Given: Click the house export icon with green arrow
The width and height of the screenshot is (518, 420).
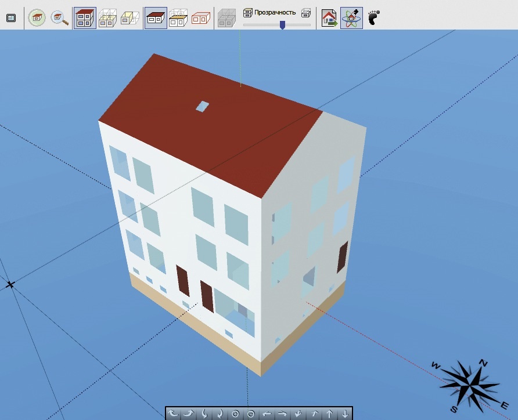Looking at the screenshot, I should click(x=329, y=18).
